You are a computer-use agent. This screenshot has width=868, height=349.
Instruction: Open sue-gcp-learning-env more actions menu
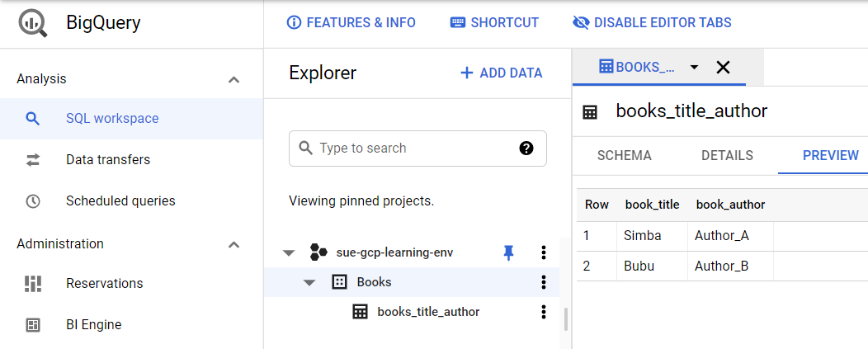coord(544,252)
